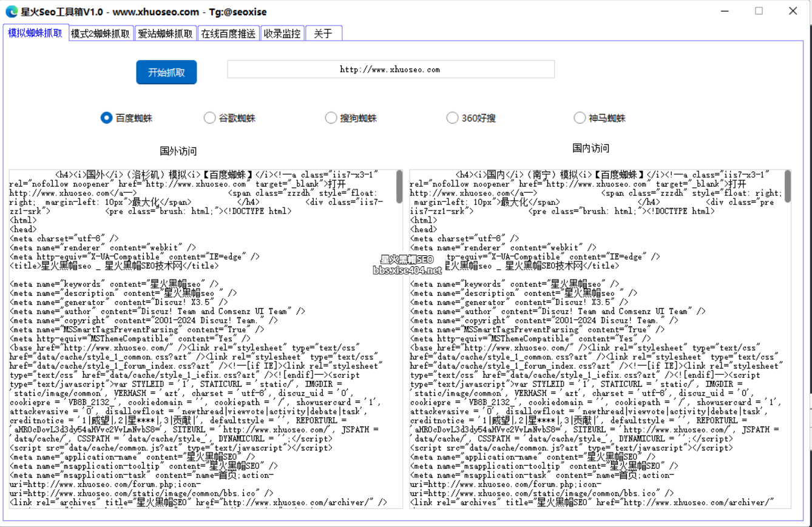Click the 国内访问 label

pos(591,148)
